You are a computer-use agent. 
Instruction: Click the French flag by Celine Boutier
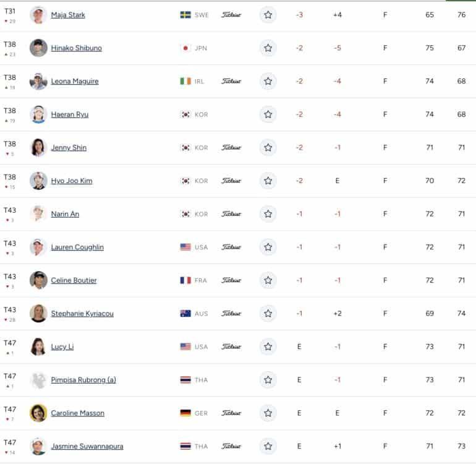(185, 280)
